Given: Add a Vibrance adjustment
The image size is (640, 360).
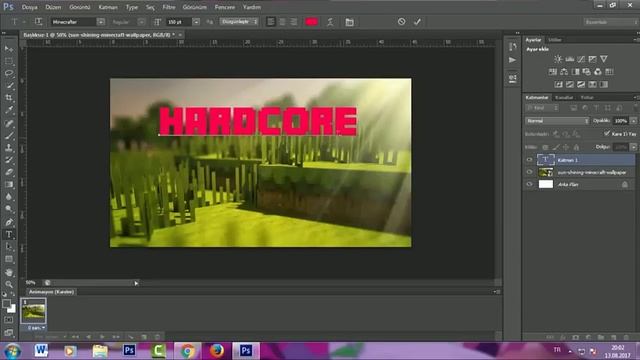Looking at the screenshot, I should click(604, 59).
